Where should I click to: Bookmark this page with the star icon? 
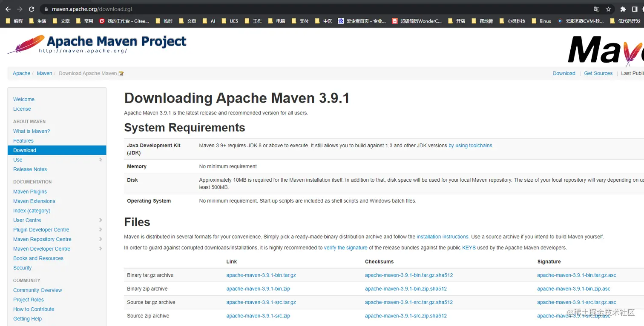[609, 9]
